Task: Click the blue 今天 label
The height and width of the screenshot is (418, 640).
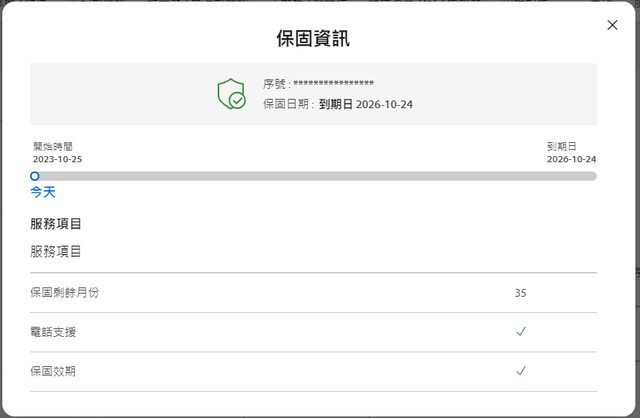Action: click(x=43, y=192)
